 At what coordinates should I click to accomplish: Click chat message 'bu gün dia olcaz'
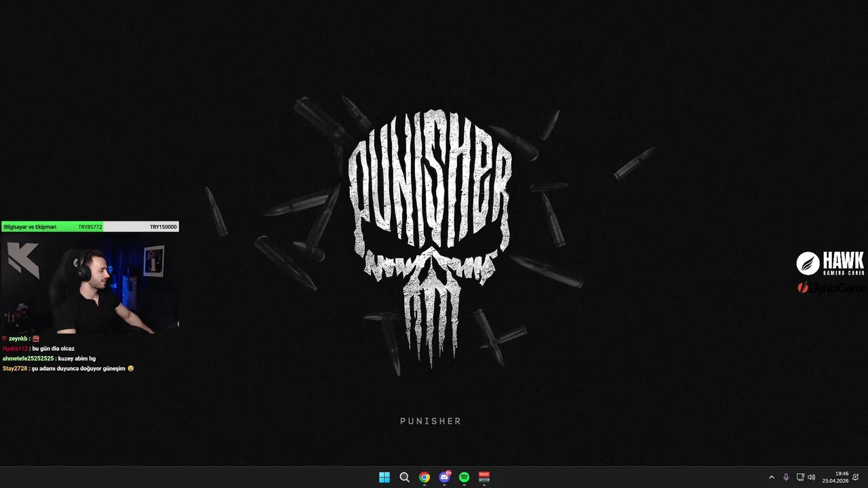click(x=53, y=348)
